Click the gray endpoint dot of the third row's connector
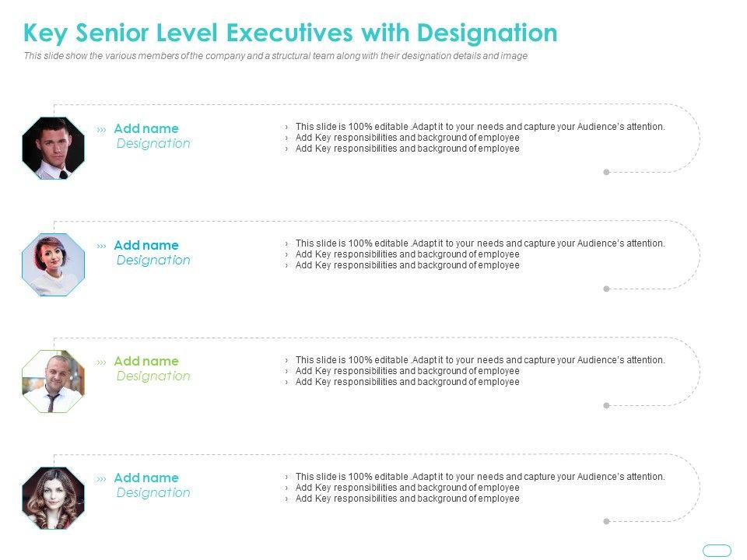 click(606, 405)
